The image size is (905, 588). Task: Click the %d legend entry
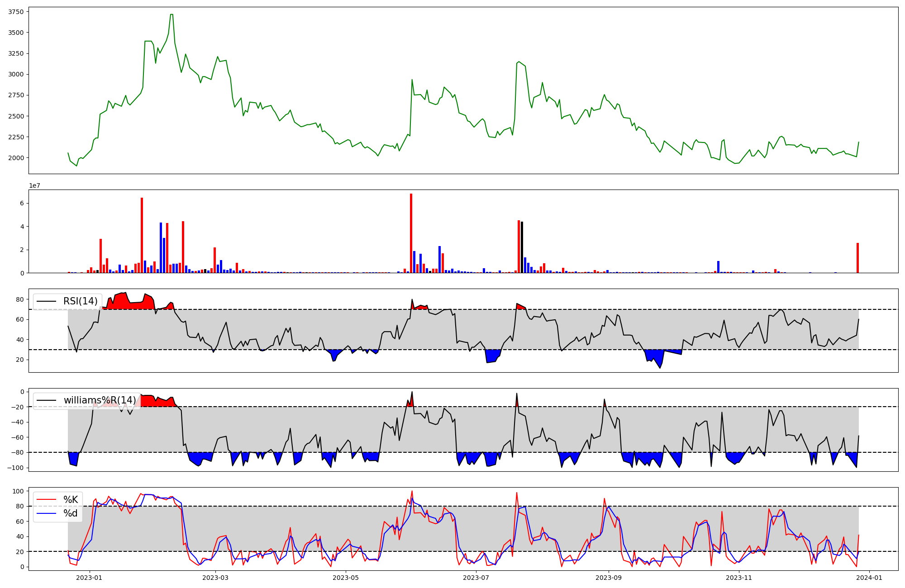(x=71, y=513)
